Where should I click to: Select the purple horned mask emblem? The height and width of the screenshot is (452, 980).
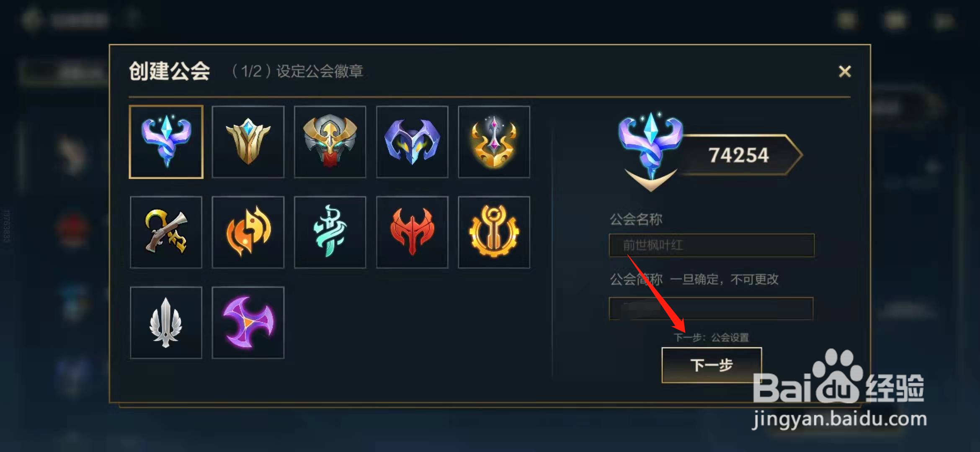click(x=412, y=142)
